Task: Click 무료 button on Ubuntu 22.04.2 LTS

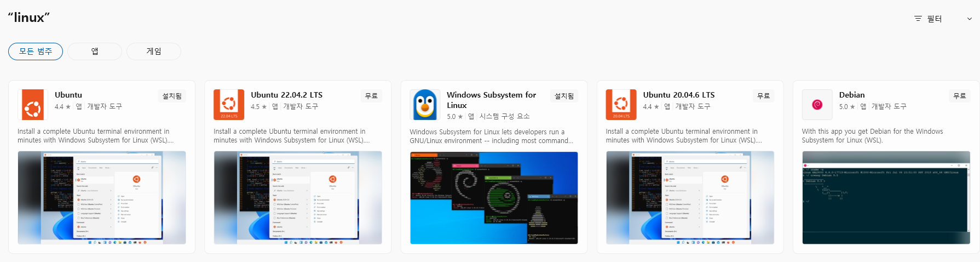Action: click(x=371, y=96)
